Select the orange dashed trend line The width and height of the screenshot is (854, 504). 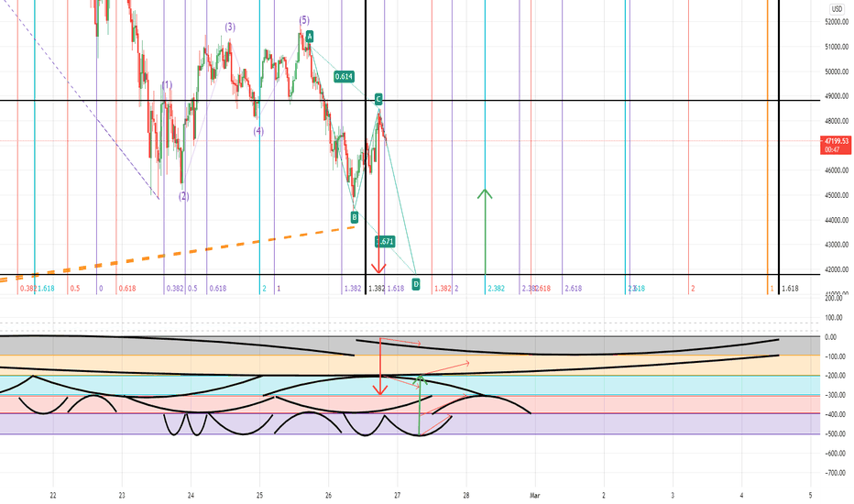[x=177, y=253]
